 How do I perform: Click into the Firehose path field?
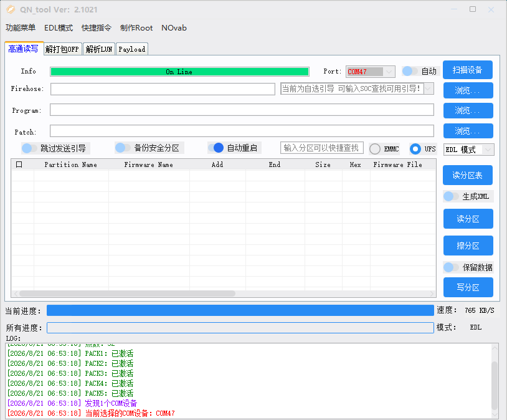163,89
